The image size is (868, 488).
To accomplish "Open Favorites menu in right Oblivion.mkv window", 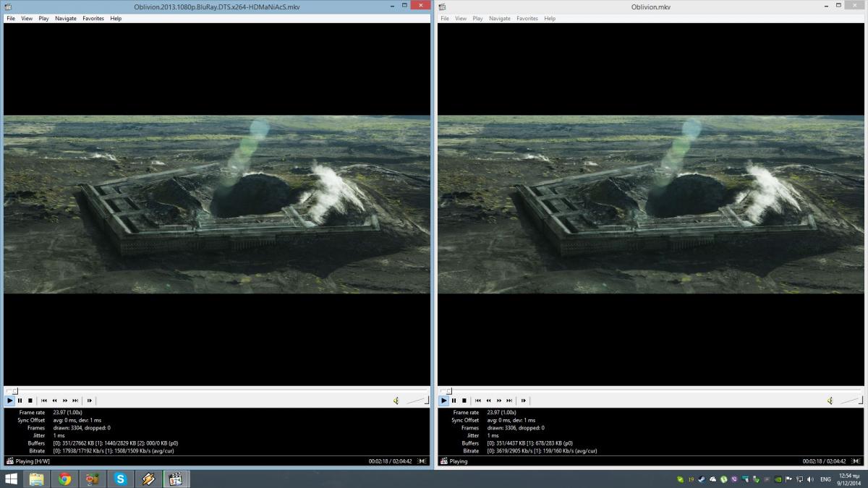I will pos(527,18).
